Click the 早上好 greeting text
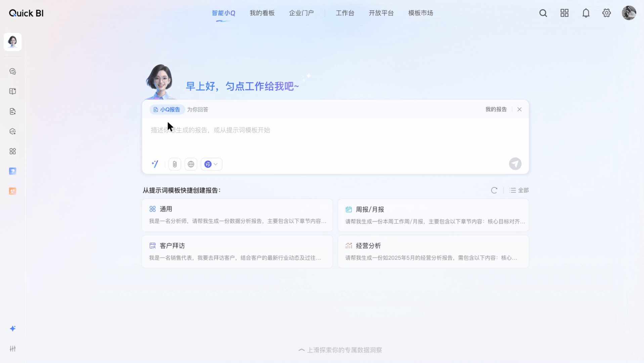This screenshot has height=363, width=644. (x=242, y=86)
